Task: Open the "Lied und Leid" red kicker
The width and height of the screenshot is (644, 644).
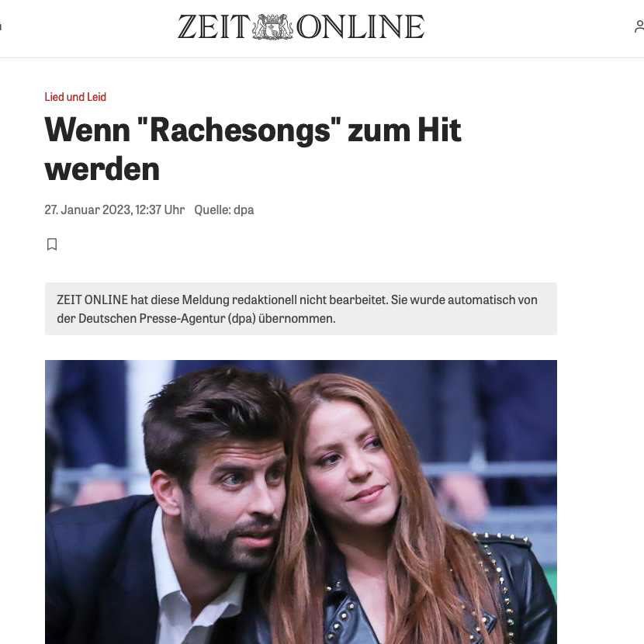Action: coord(75,97)
